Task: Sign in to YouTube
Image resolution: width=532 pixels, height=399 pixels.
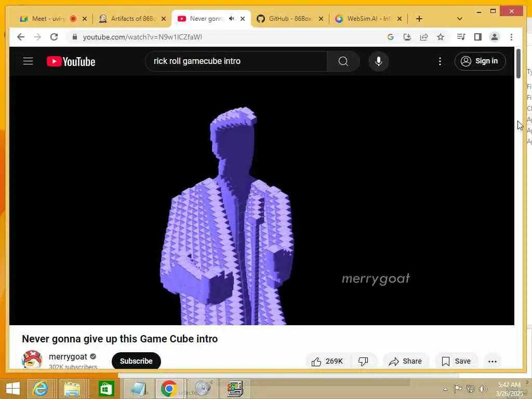Action: point(480,61)
